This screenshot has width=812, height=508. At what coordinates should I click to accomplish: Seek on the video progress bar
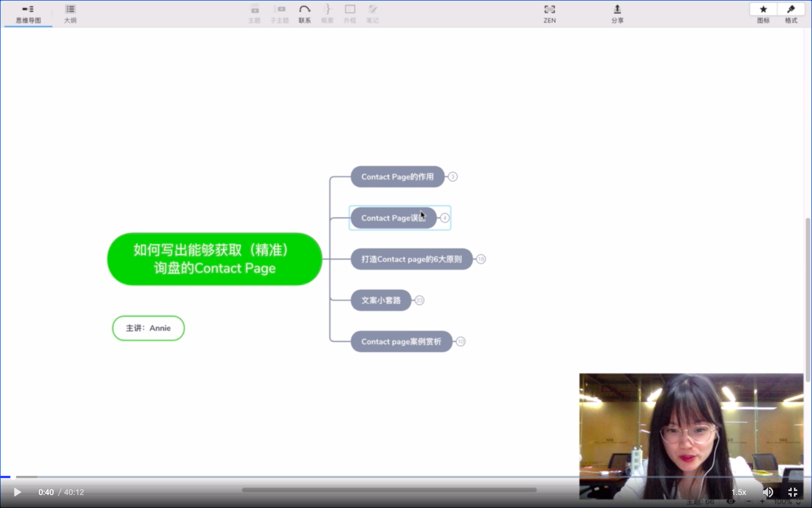pos(406,477)
